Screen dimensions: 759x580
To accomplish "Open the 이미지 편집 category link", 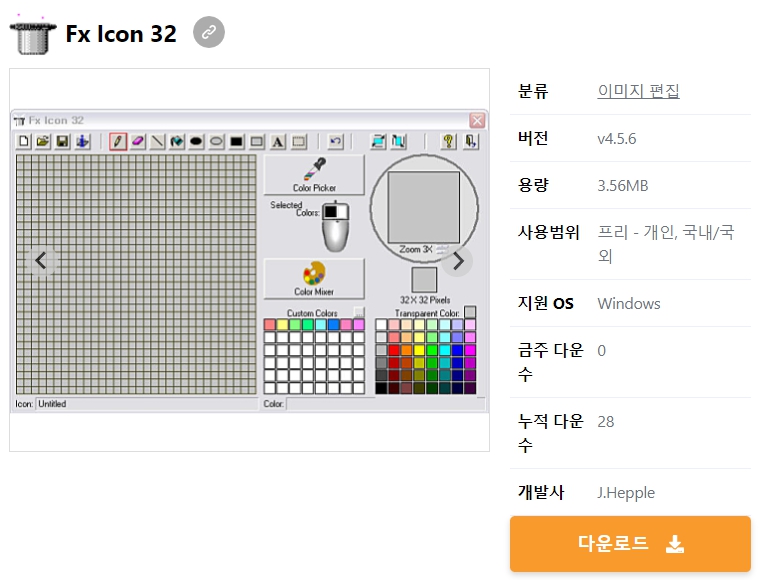I will (638, 91).
